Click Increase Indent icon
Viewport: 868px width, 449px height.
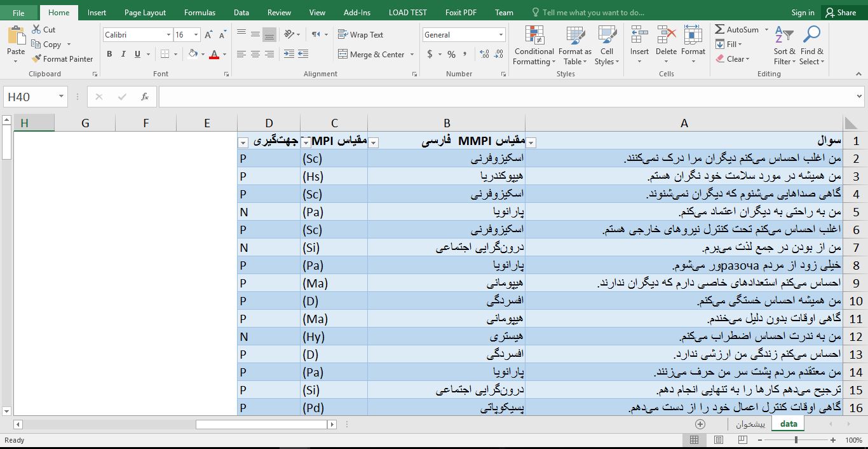(x=303, y=54)
